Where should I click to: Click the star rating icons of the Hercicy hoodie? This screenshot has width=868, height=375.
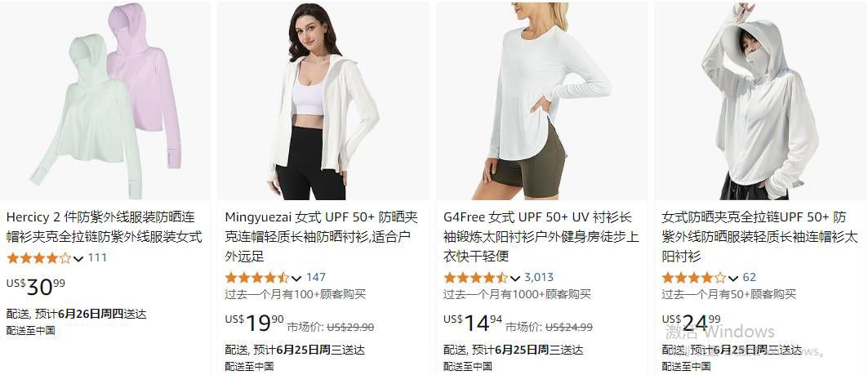tap(38, 257)
